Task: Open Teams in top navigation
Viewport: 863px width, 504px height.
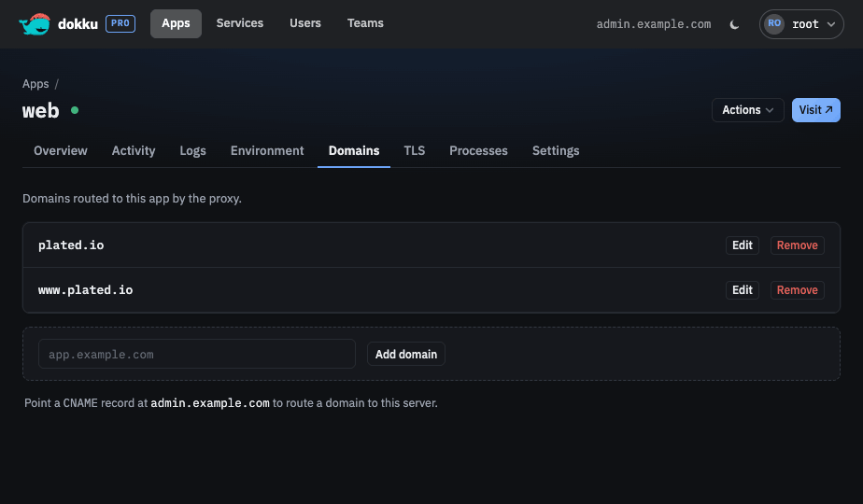Action: click(365, 23)
